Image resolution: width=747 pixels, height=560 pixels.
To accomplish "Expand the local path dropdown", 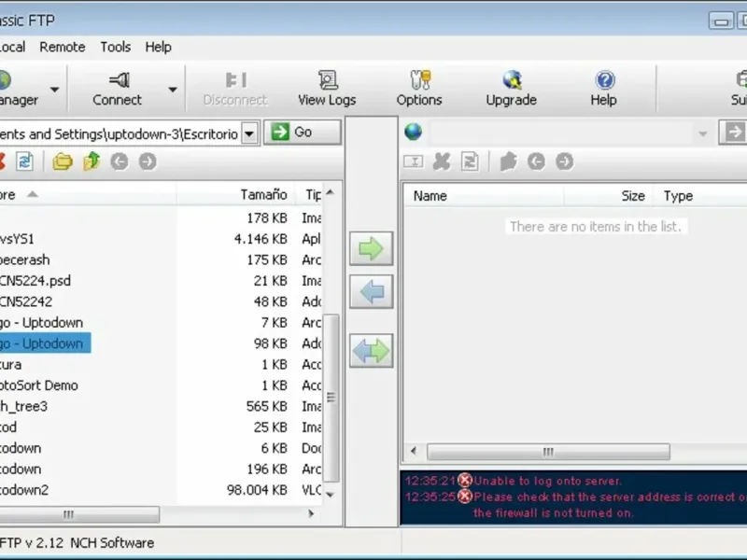I will pos(249,133).
